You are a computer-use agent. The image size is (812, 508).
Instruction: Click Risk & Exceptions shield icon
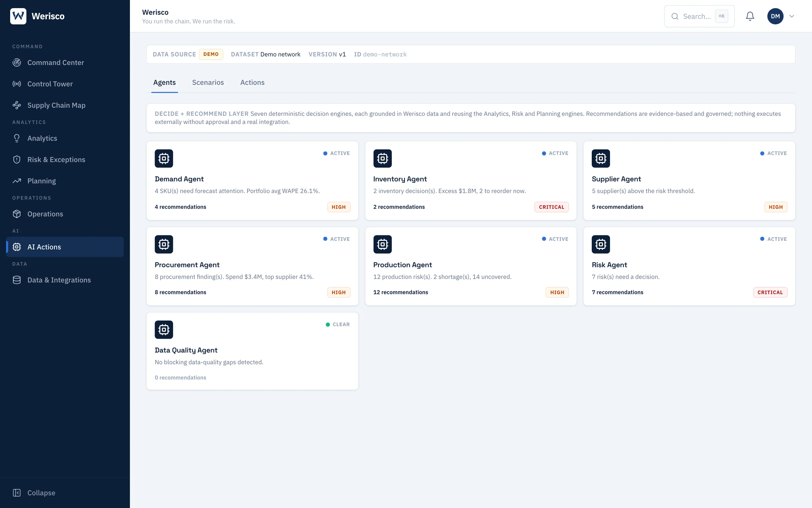pos(17,160)
